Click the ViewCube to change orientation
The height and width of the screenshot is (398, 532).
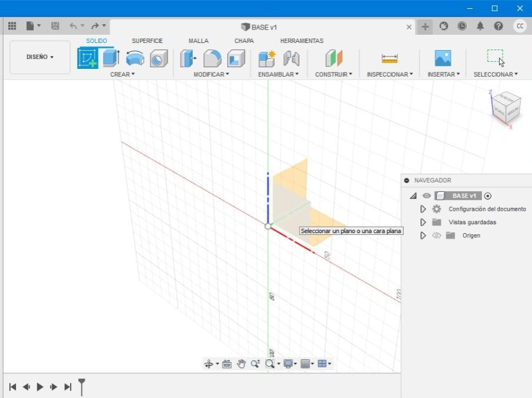point(506,108)
